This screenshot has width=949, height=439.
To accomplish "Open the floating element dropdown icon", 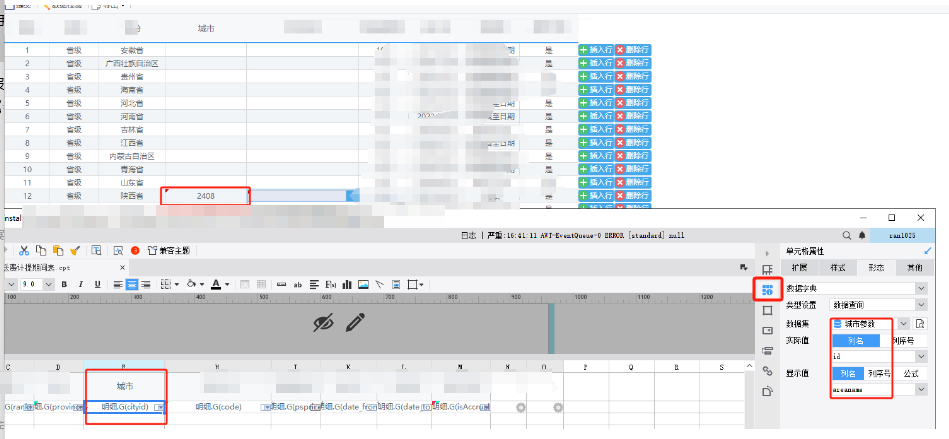I will 415,284.
